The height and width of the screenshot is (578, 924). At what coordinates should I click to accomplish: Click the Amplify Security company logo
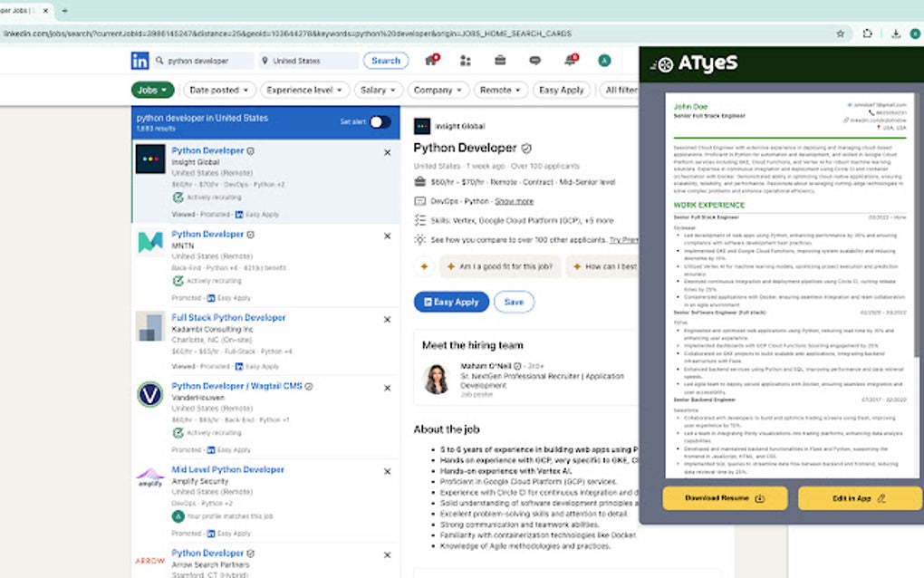pyautogui.click(x=150, y=477)
